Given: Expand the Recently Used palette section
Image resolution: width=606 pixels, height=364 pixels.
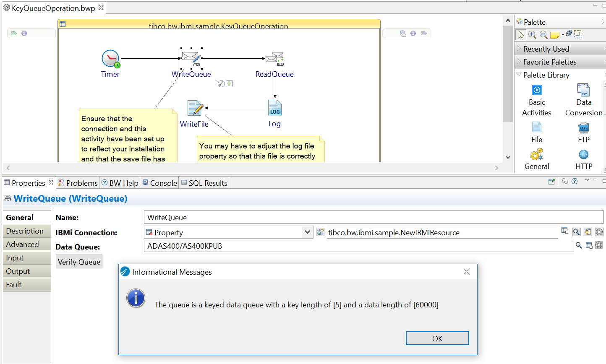Looking at the screenshot, I should [x=561, y=49].
